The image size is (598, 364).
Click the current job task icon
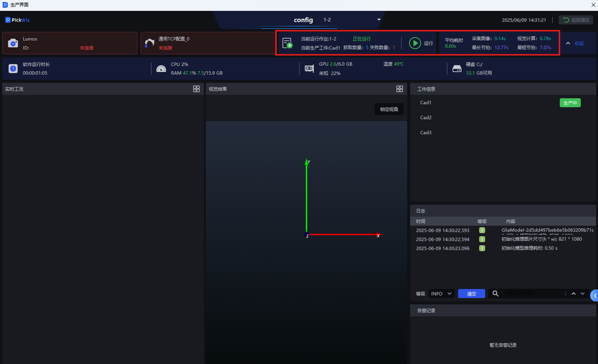pyautogui.click(x=287, y=43)
